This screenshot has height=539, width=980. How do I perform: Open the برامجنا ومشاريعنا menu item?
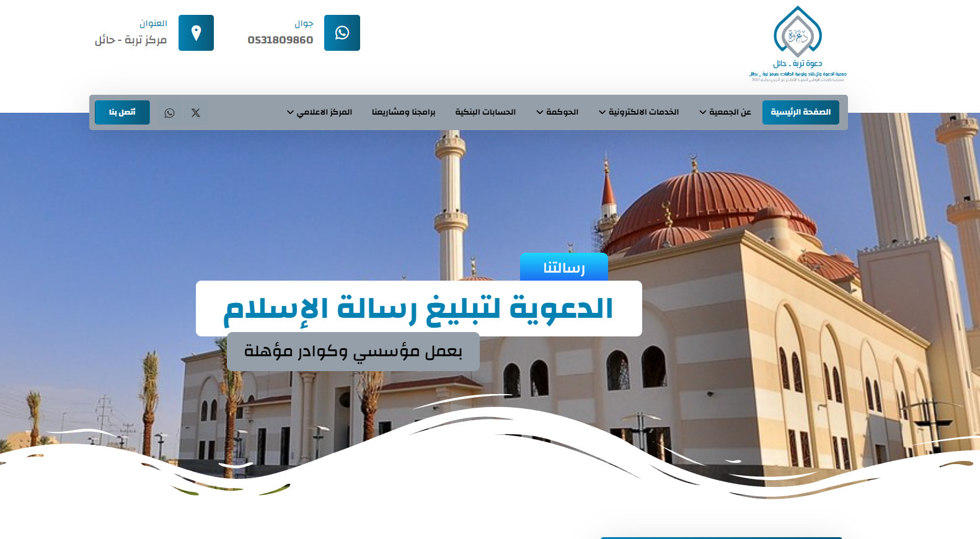point(404,112)
